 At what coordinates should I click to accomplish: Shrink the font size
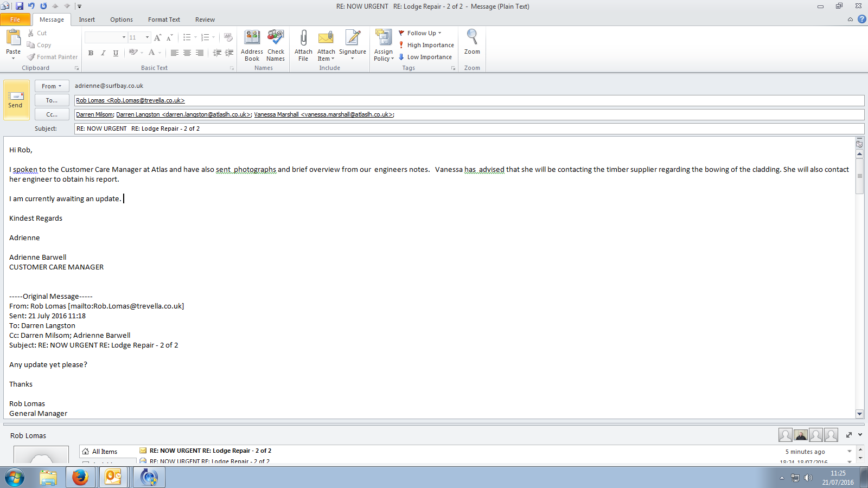point(169,37)
